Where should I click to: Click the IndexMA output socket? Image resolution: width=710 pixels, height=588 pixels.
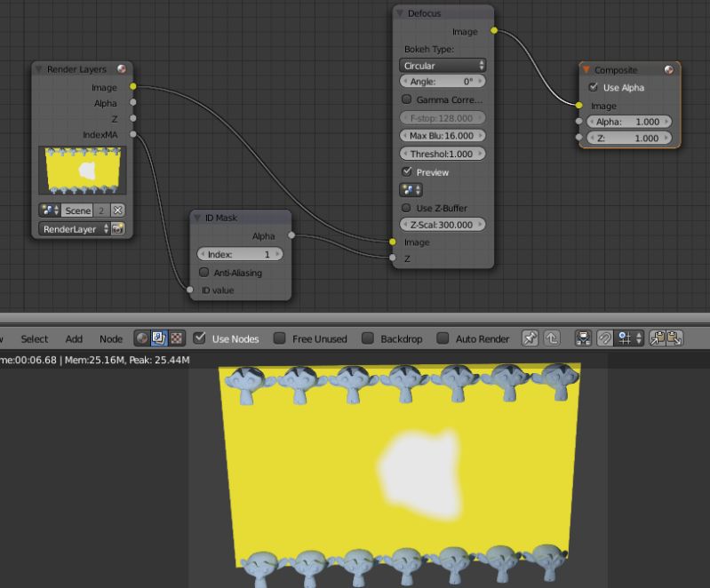click(x=132, y=134)
